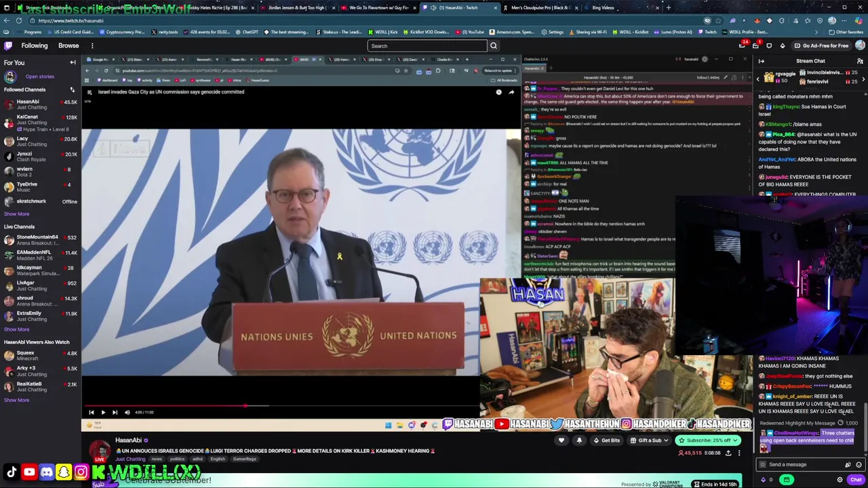868x488 pixels.
Task: Select the Following tab
Action: (35, 45)
